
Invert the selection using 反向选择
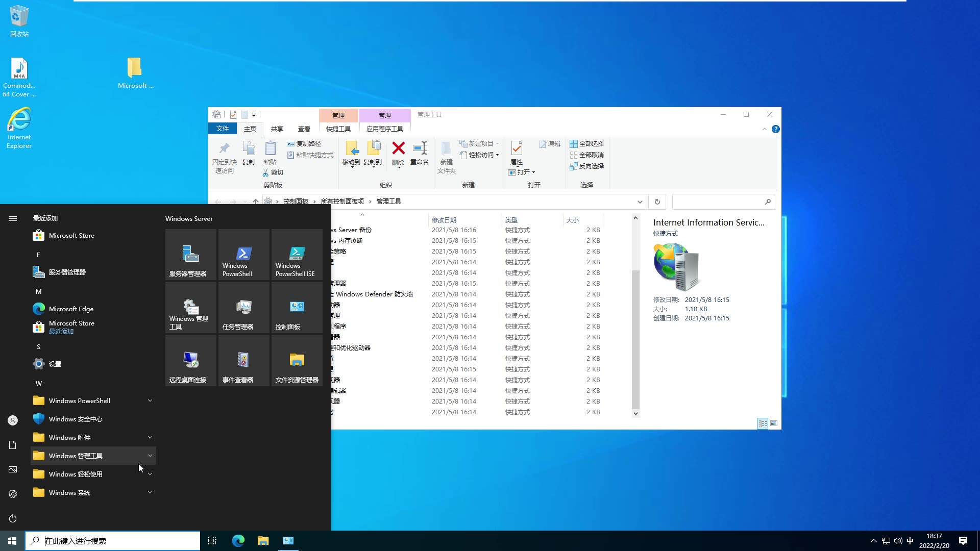coord(587,166)
